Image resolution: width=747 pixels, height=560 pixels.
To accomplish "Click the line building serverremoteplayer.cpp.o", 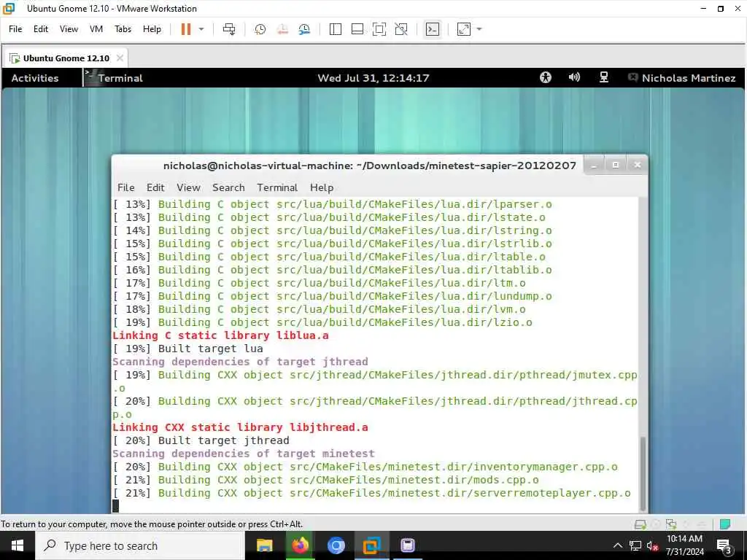I will pos(371,493).
